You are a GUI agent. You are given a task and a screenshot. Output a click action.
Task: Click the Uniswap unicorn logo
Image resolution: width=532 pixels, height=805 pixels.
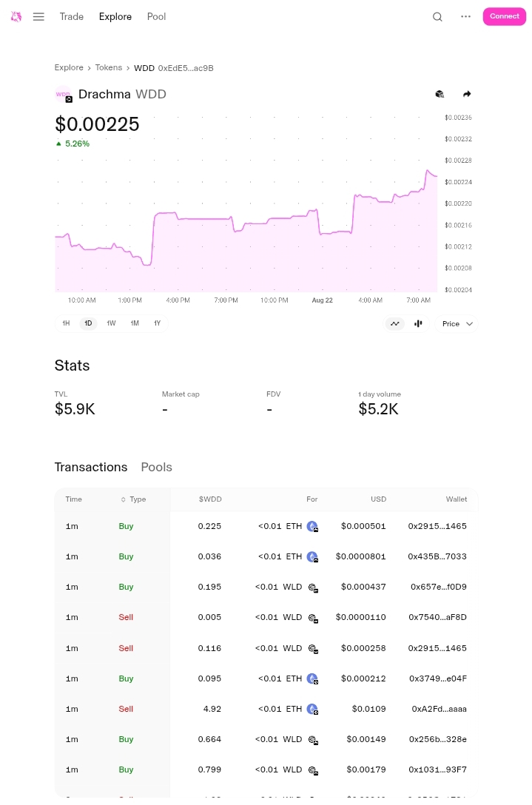point(16,16)
